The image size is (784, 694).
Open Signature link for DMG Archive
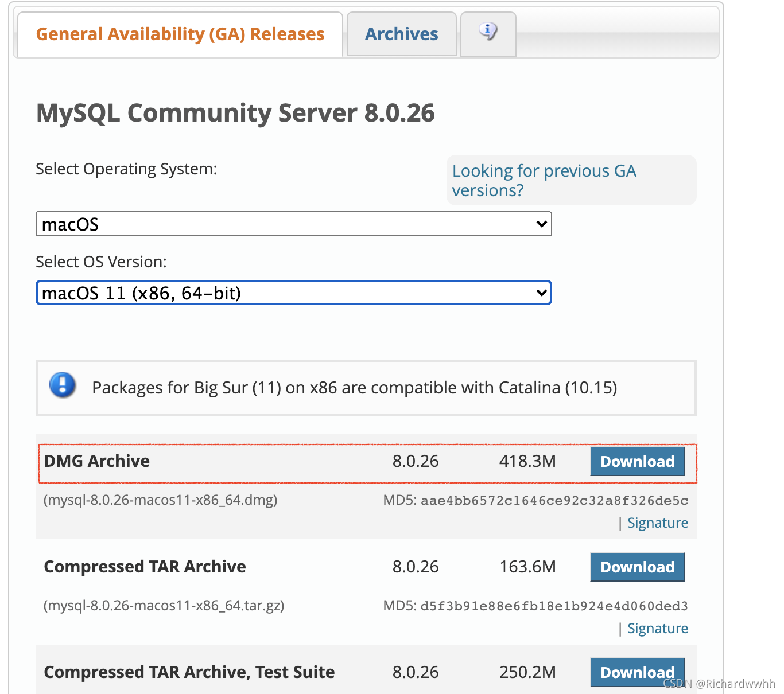pyautogui.click(x=658, y=523)
